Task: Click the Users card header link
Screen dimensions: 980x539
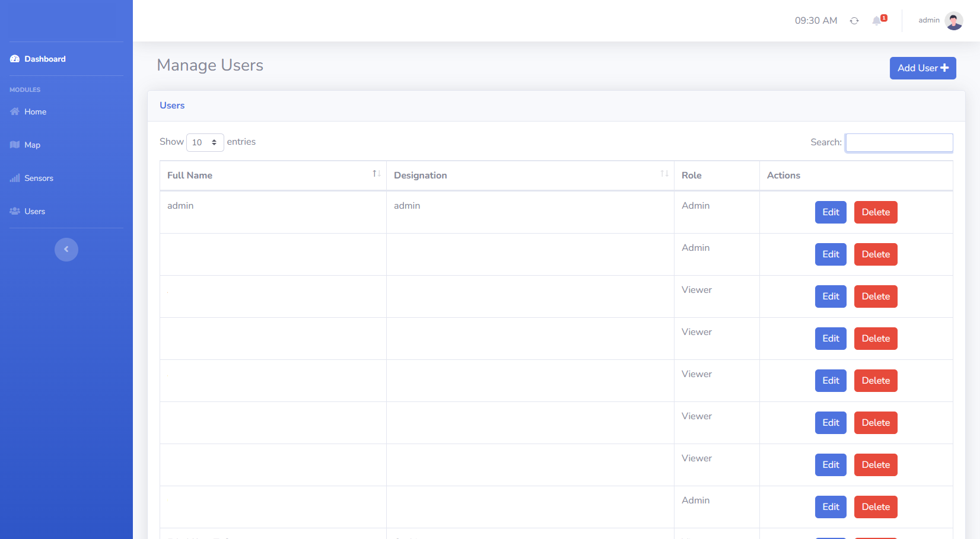Action: [x=172, y=106]
